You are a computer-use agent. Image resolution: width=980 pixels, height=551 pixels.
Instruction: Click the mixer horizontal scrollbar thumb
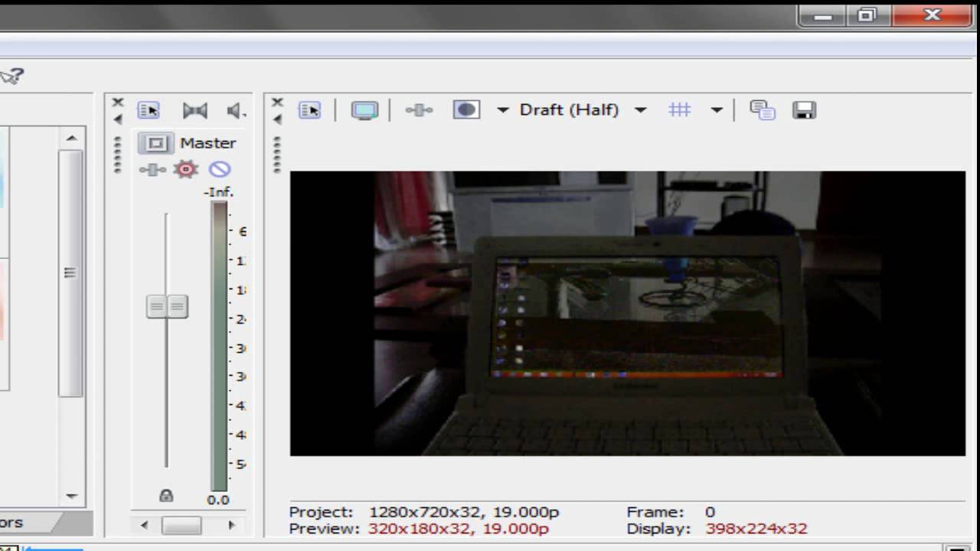click(x=181, y=525)
